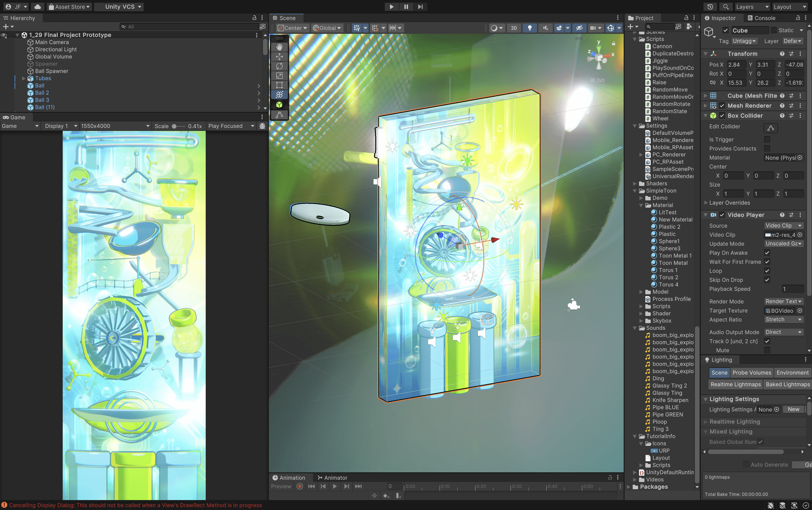Start animation recording with the record button
The width and height of the screenshot is (812, 510).
click(300, 486)
